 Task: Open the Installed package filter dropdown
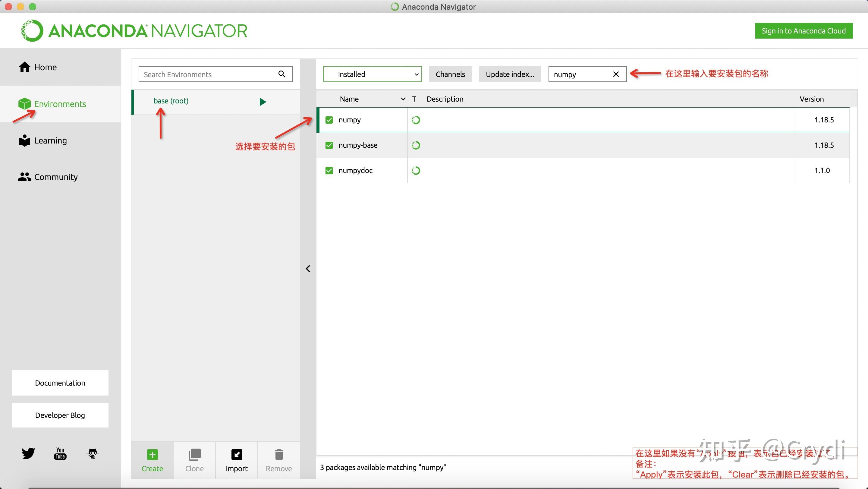(x=372, y=74)
